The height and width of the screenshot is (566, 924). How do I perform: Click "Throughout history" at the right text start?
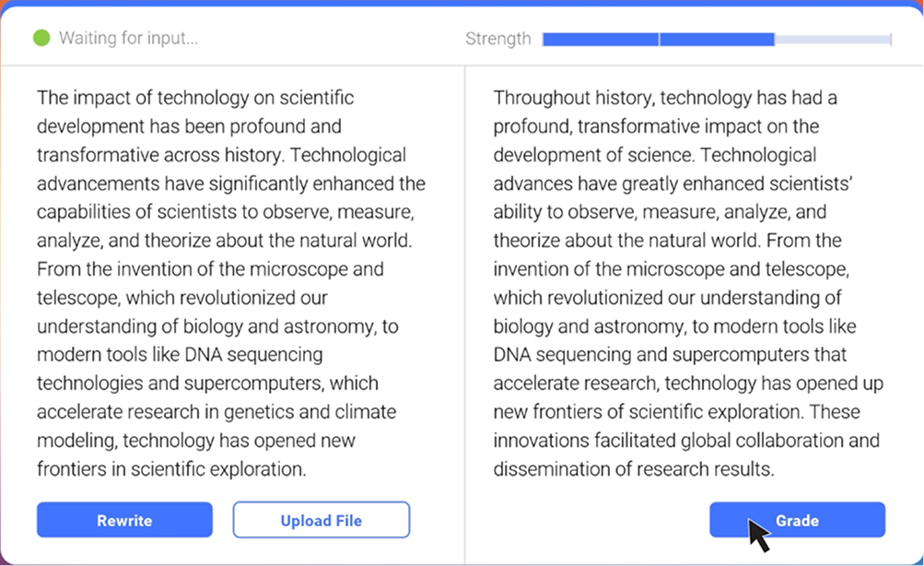pos(562,98)
